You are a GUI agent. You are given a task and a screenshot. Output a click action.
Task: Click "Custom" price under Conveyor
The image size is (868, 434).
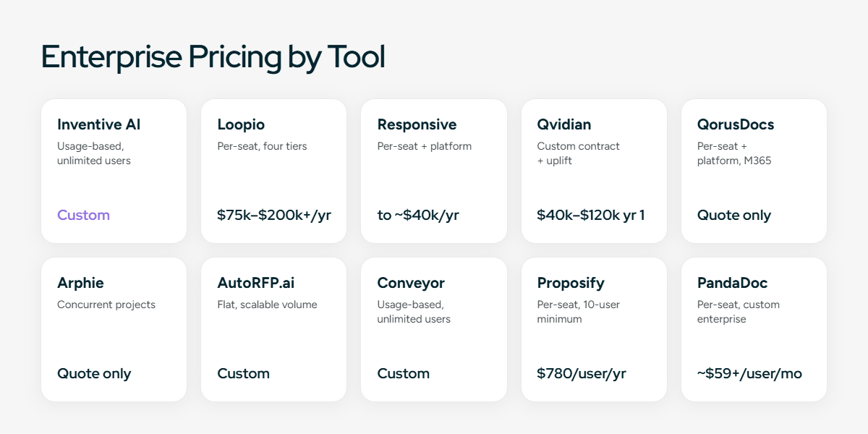click(x=404, y=373)
